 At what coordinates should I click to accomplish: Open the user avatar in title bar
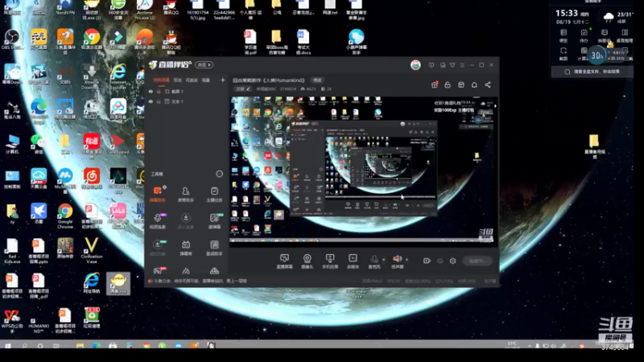pos(415,65)
